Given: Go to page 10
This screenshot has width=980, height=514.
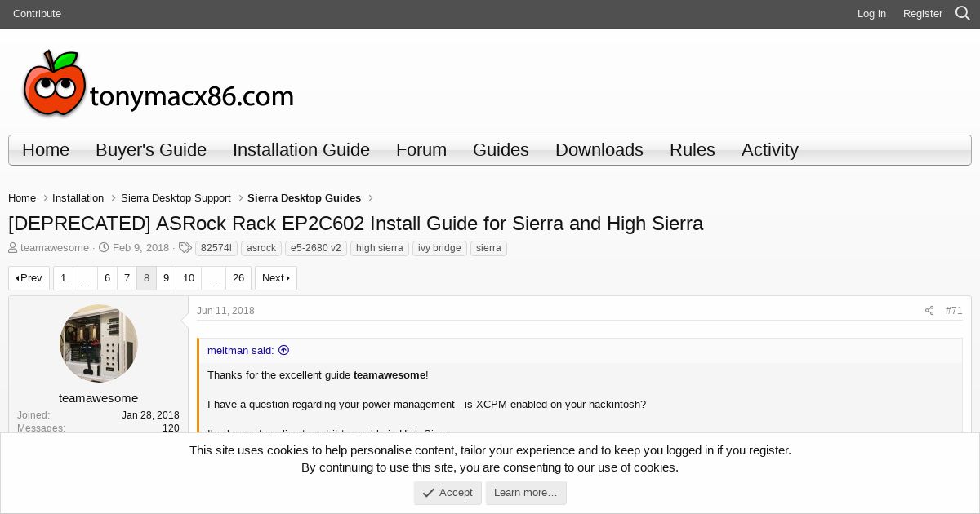Looking at the screenshot, I should click(189, 278).
